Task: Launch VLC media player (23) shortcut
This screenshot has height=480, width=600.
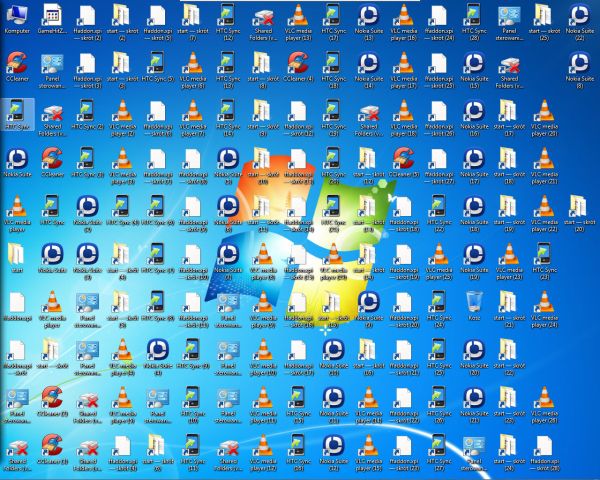Action: coord(509,262)
